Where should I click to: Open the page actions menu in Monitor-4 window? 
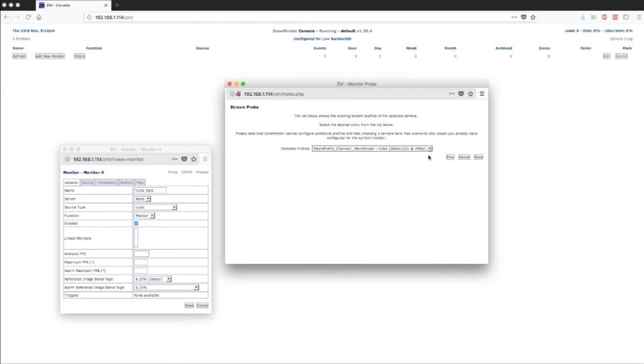click(175, 159)
